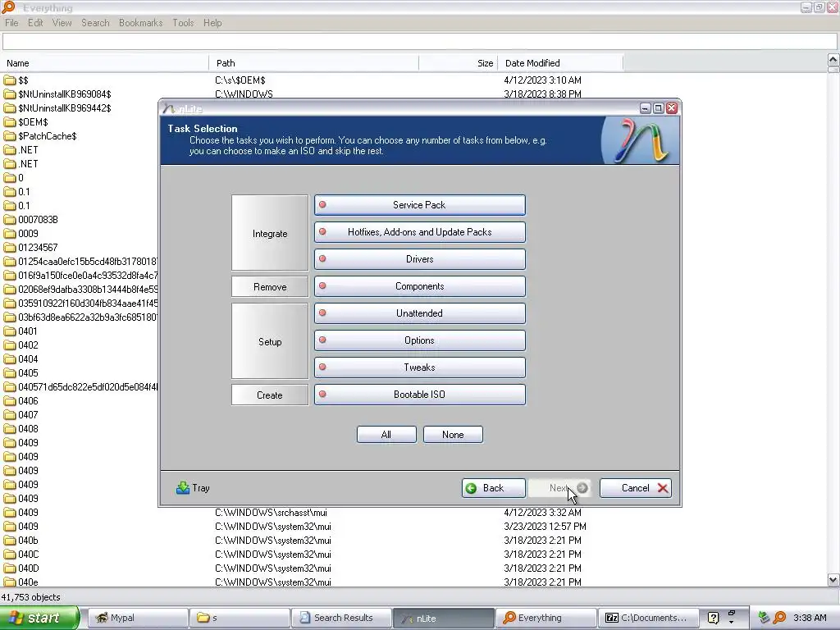The width and height of the screenshot is (840, 630).
Task: Select All tasks button
Action: pos(386,435)
